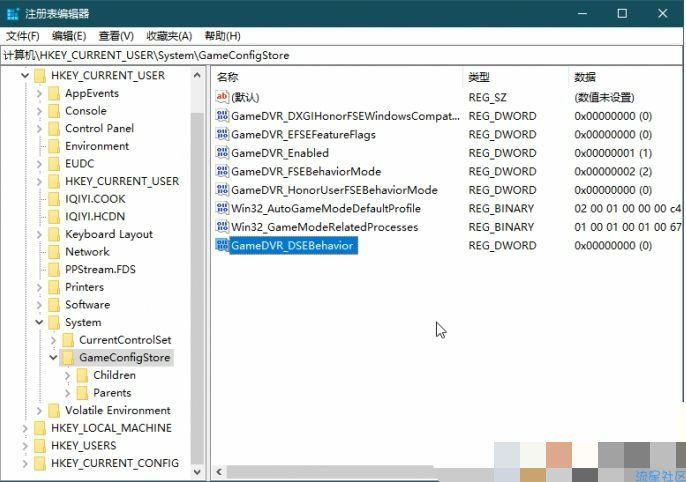Viewport: 686px width, 482px height.
Task: Collapse the System key in tree
Action: point(38,322)
